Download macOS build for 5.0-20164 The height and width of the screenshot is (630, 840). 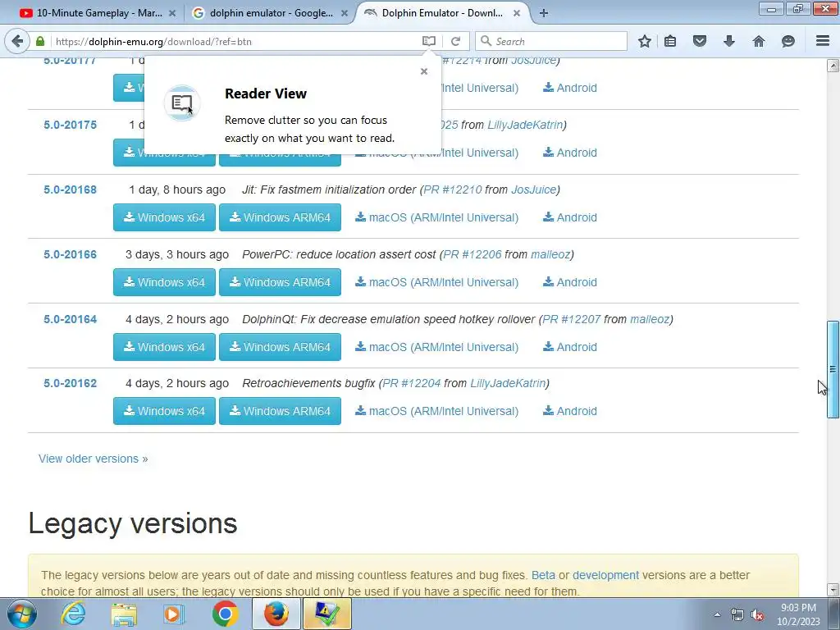point(436,347)
